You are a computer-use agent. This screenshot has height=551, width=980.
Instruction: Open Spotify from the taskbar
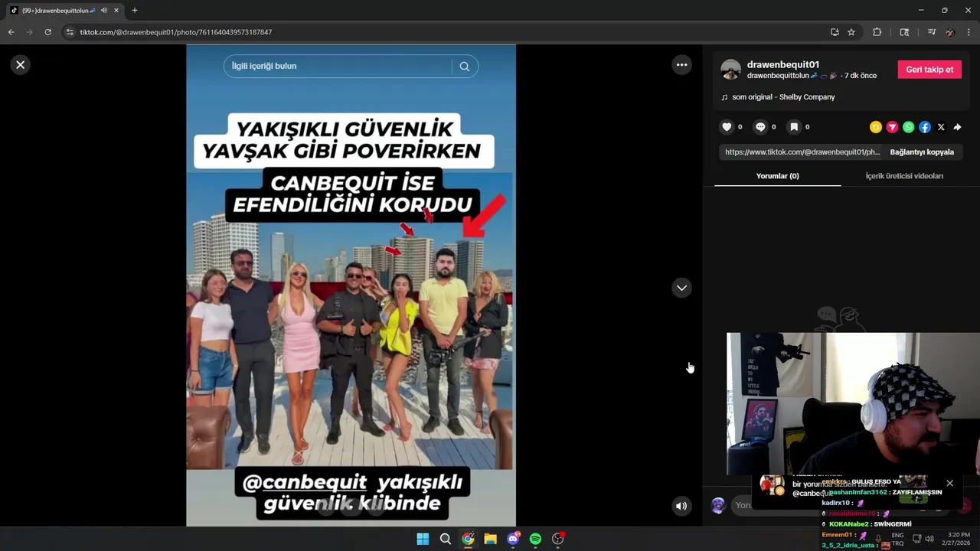coord(535,539)
